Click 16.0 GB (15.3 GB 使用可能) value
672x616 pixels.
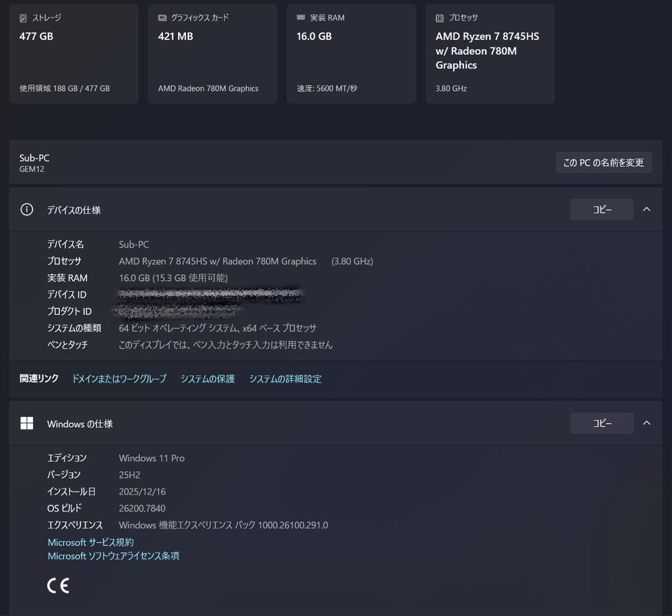(173, 278)
